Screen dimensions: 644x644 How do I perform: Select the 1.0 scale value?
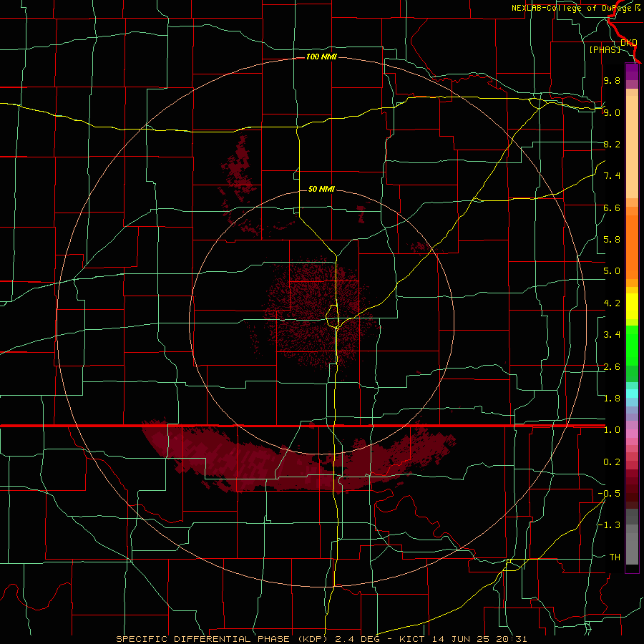[612, 430]
